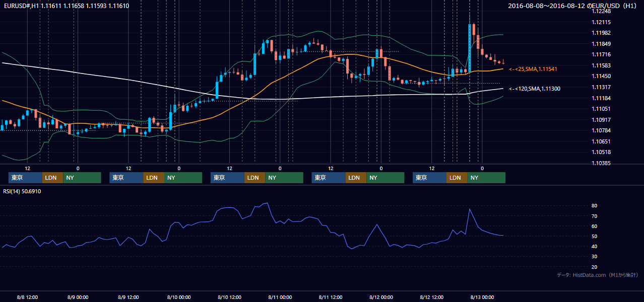Select the NY session block above 8/11 00:00

point(284,178)
